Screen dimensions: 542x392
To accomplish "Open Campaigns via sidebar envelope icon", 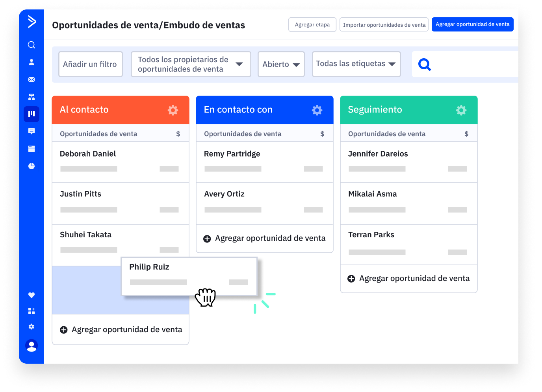I will tap(32, 80).
